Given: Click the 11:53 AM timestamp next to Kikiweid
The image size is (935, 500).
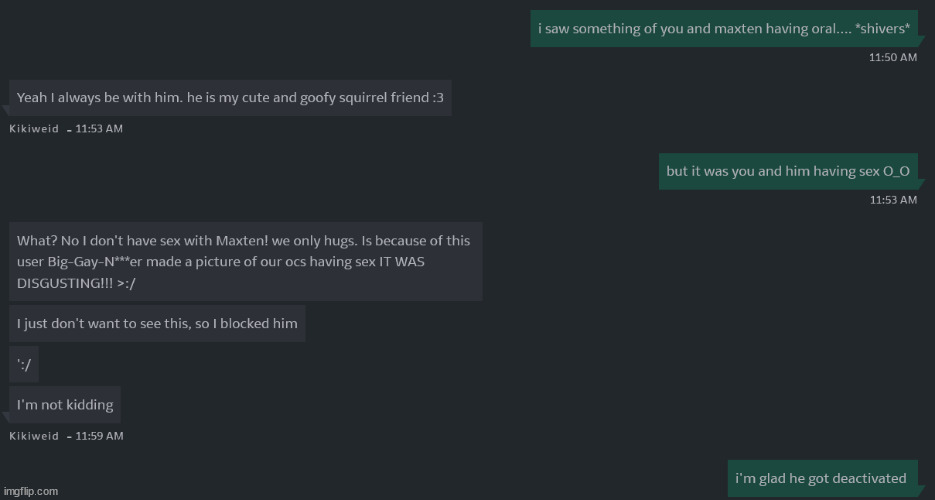Looking at the screenshot, I should (99, 129).
